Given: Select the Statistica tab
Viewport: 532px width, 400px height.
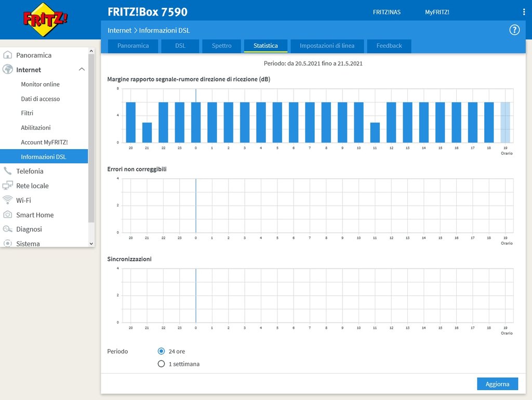Looking at the screenshot, I should click(265, 46).
